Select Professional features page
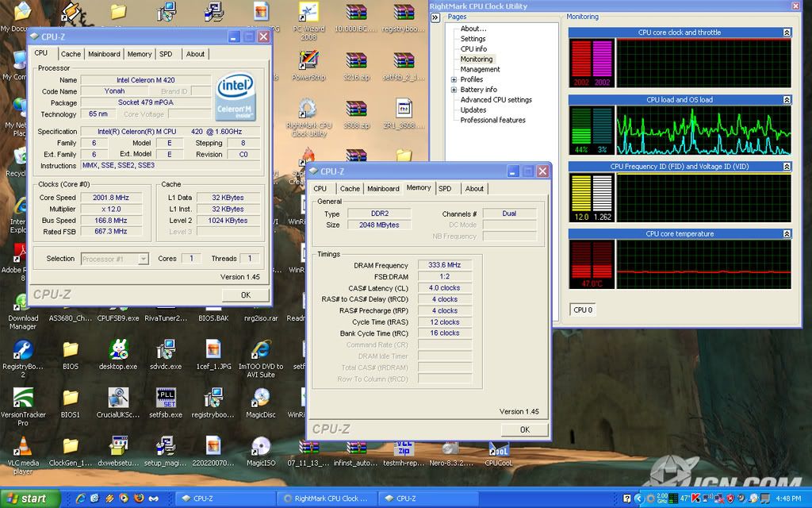The height and width of the screenshot is (508, 812). click(493, 120)
